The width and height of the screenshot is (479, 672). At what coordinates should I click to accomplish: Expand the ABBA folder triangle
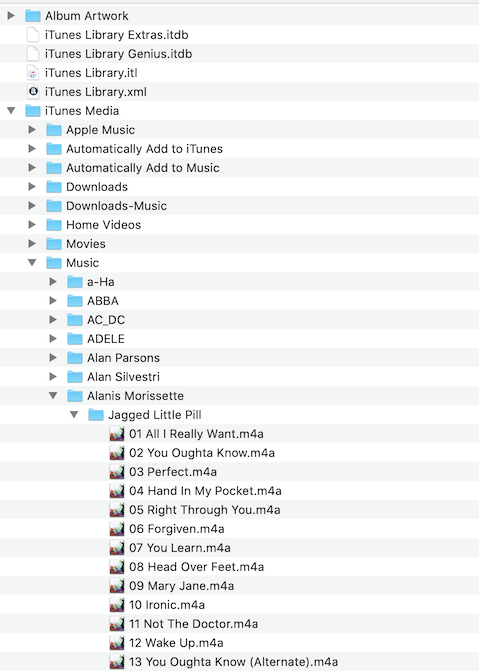(x=53, y=301)
